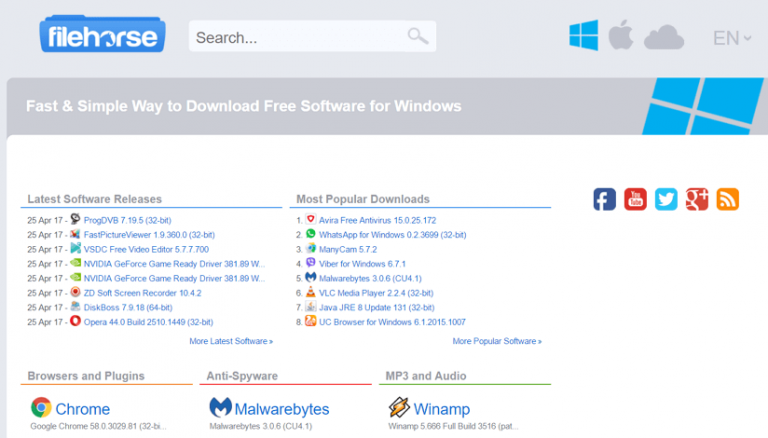Viewport: 768px width, 438px height.
Task: Open VSDC Free Video Editor 5.7.7.700 link
Action: pyautogui.click(x=146, y=249)
